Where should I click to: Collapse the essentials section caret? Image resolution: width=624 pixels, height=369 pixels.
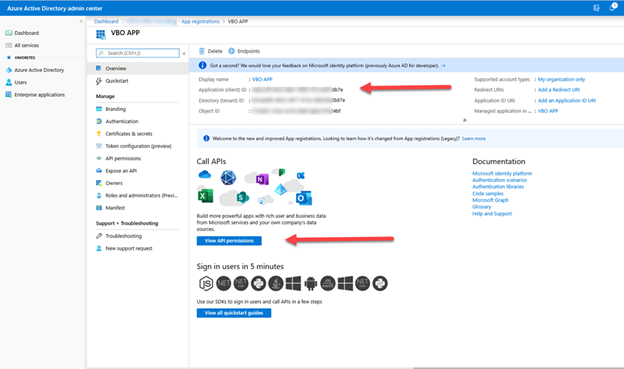click(x=464, y=120)
